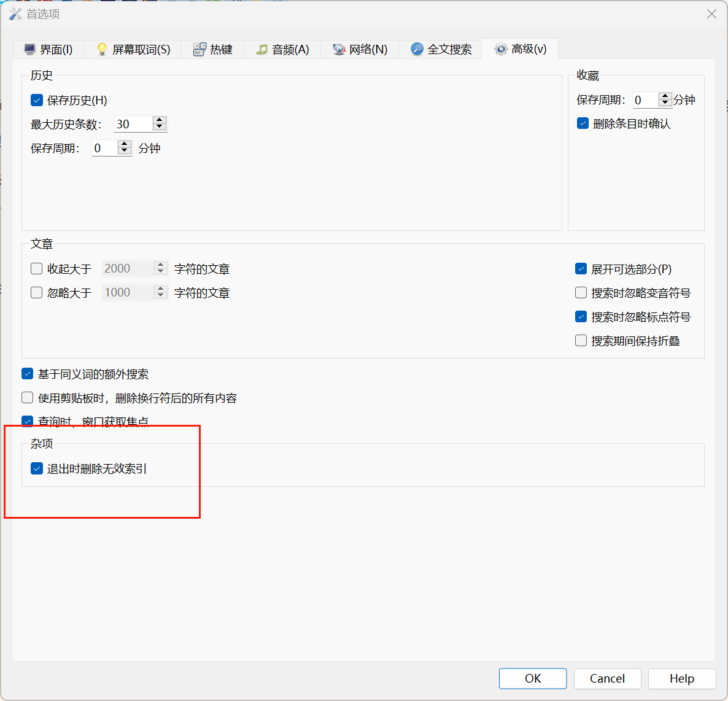
Task: Open the 界面(I) interface tab
Action: (x=48, y=49)
